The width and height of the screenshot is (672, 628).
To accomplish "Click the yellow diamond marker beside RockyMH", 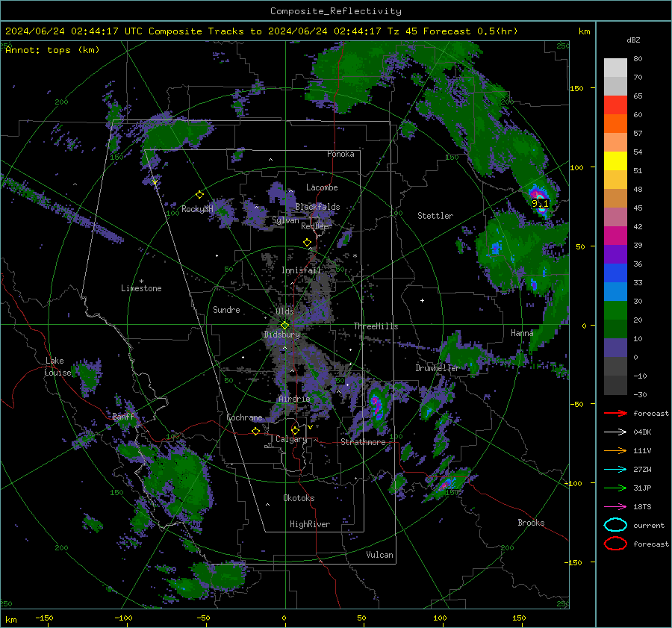I will [199, 195].
